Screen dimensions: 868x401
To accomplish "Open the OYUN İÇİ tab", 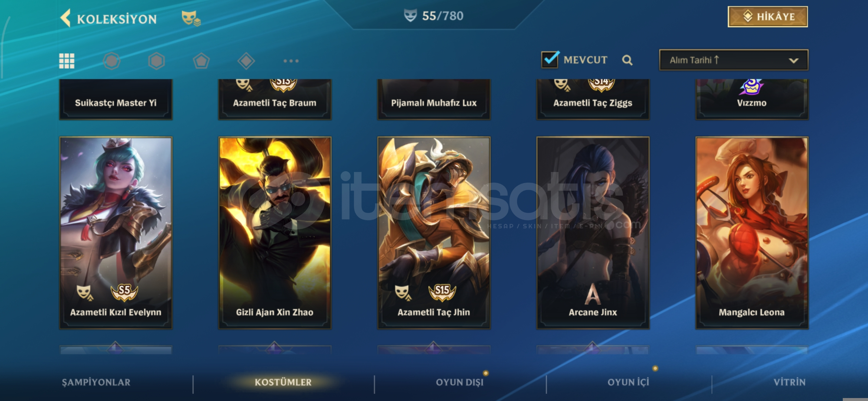I will click(x=628, y=382).
